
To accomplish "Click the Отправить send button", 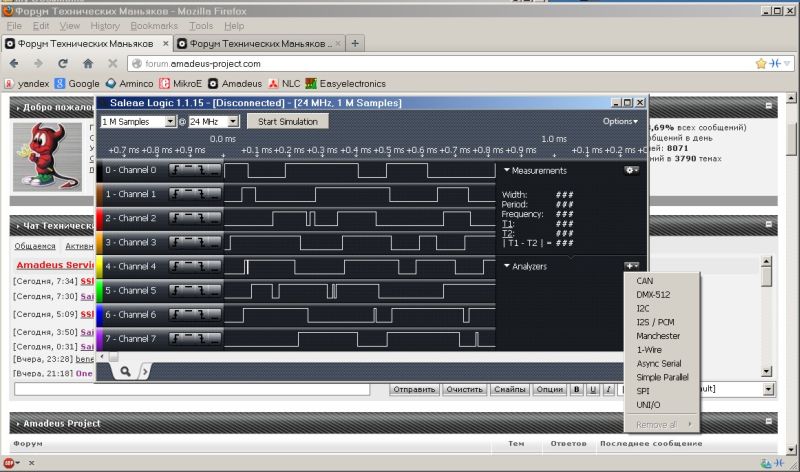I will pos(413,389).
